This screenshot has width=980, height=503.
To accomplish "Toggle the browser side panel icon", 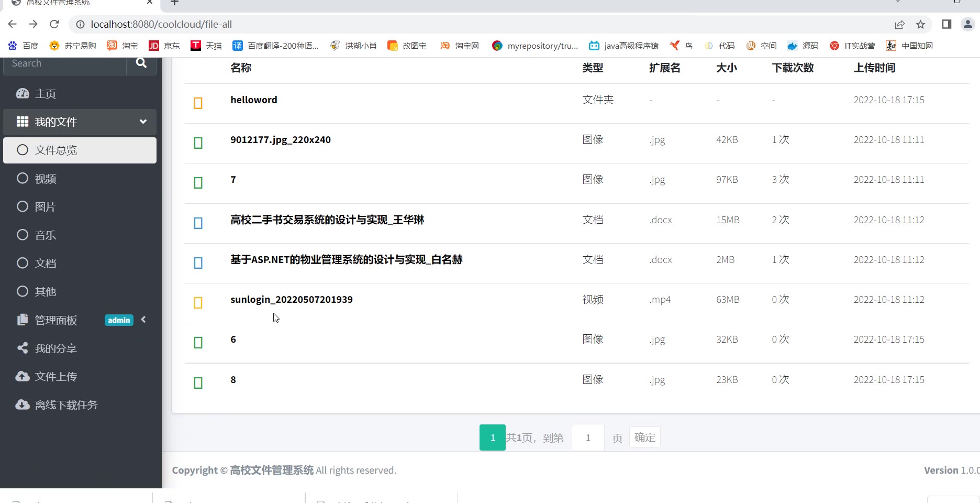I will [946, 24].
